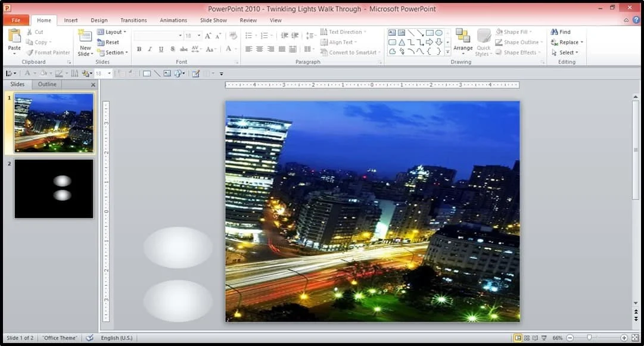Click the zoom out minus button
The height and width of the screenshot is (346, 644).
[x=570, y=338]
